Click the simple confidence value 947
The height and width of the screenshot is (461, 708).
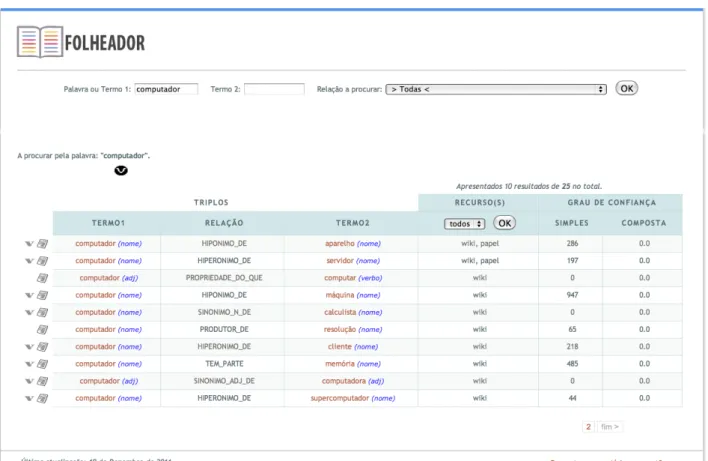point(572,295)
